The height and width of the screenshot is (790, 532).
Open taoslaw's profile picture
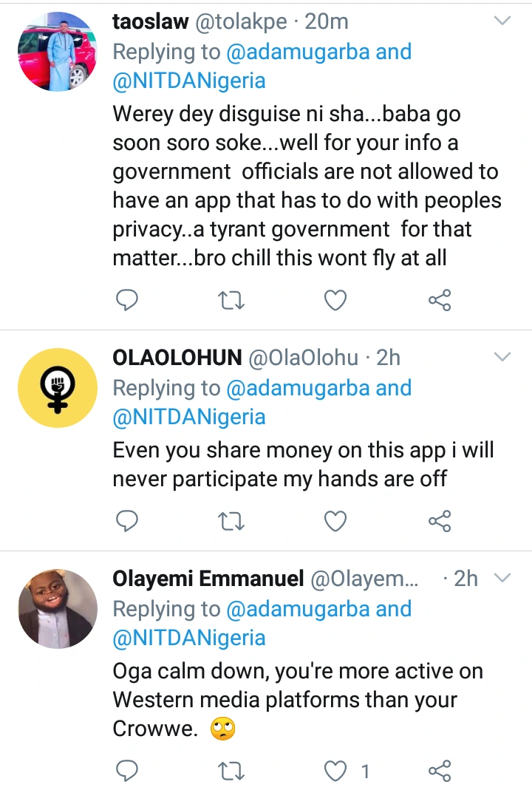(x=57, y=52)
